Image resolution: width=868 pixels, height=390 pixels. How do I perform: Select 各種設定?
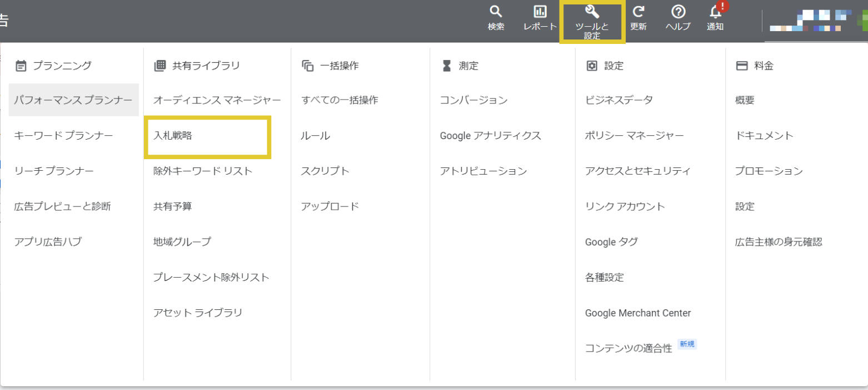click(x=605, y=277)
